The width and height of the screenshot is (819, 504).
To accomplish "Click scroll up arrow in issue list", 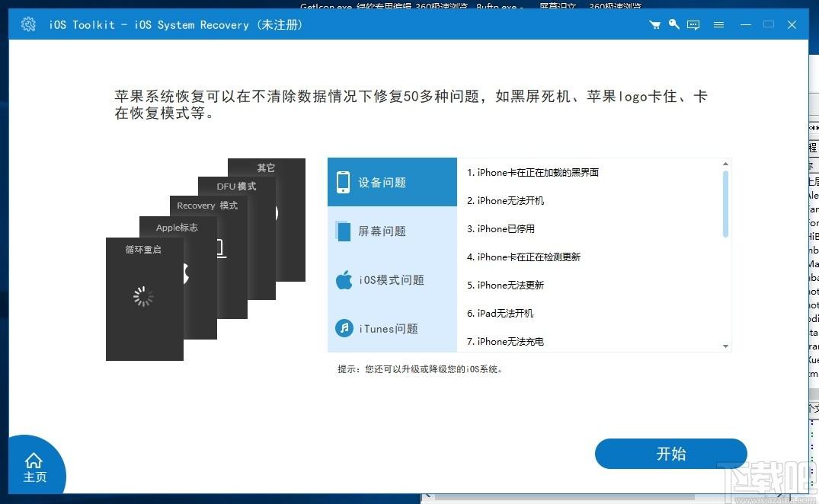I will (x=725, y=164).
